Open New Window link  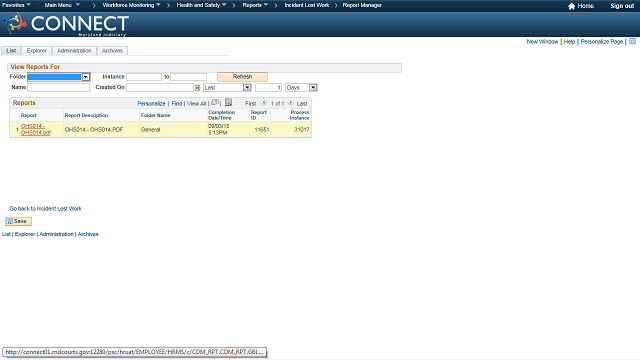(x=542, y=42)
